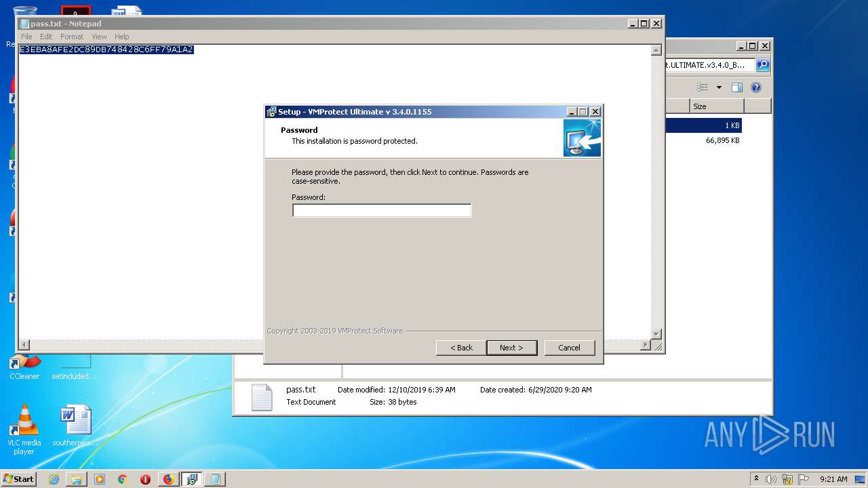Image resolution: width=868 pixels, height=488 pixels.
Task: Click the selected hash text in Notepad
Action: 106,49
